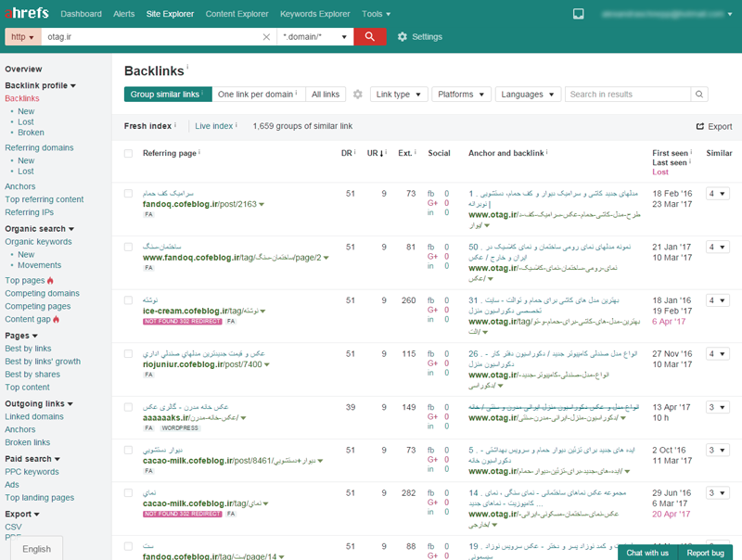Click the search in results magnifier
This screenshot has height=560, width=742.
699,95
